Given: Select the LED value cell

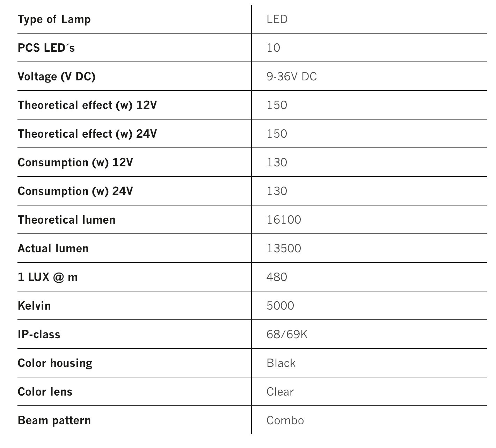Looking at the screenshot, I should point(277,19).
